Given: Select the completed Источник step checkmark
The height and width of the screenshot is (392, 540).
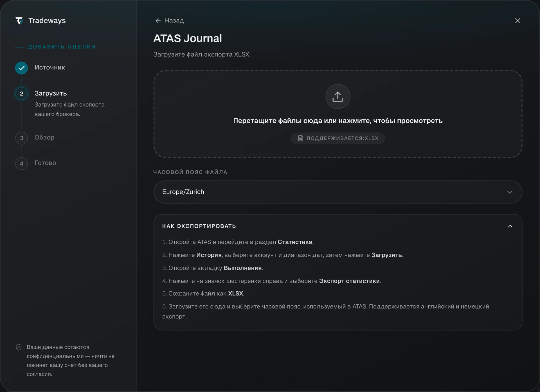Looking at the screenshot, I should click(21, 68).
